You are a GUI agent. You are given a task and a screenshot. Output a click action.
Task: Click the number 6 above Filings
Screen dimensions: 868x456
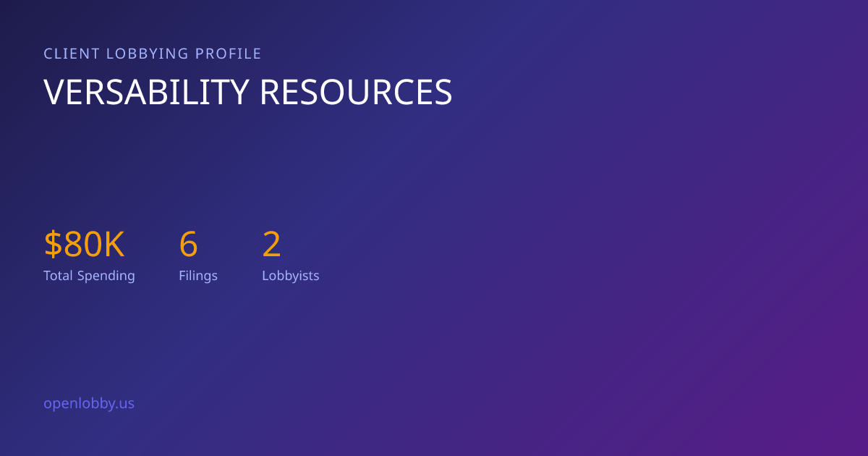(x=188, y=245)
